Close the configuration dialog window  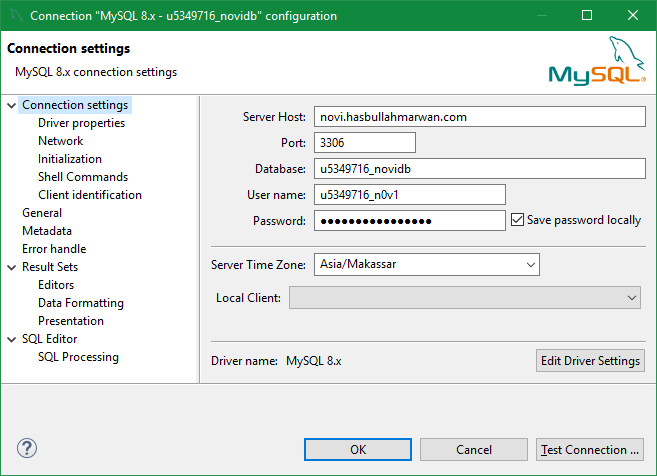point(633,16)
